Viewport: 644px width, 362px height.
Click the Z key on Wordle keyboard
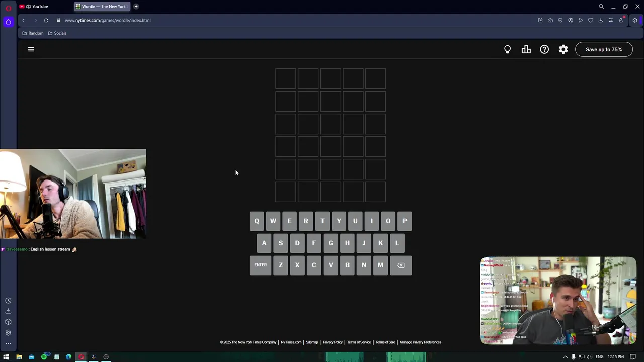281,265
